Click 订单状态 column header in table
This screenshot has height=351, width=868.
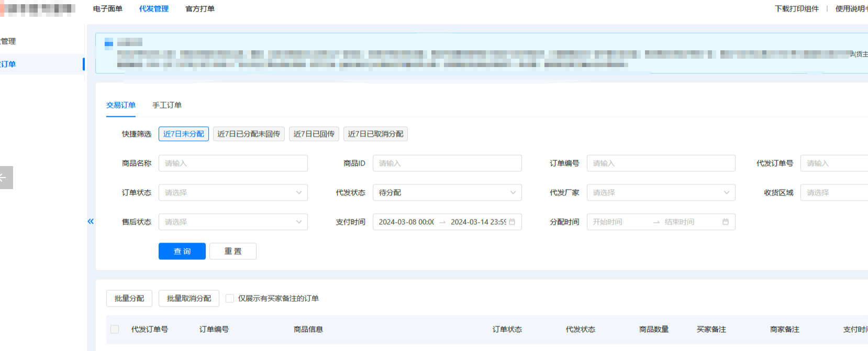coord(507,330)
